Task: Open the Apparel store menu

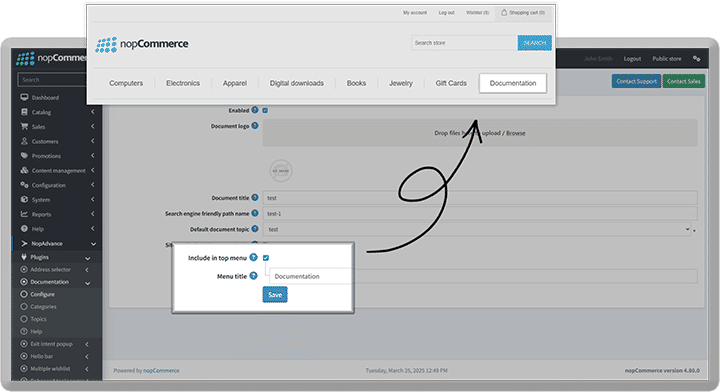Action: (x=235, y=83)
